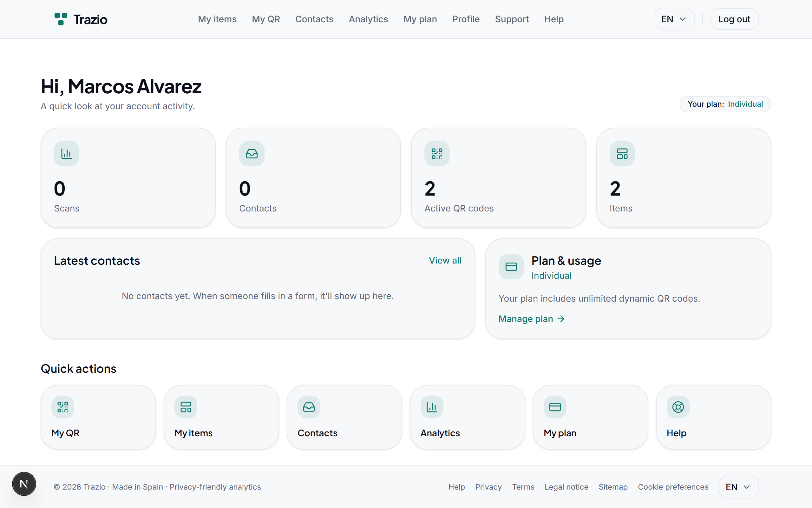Open the footer Sitemap link
Viewport: 812px width, 508px height.
point(613,487)
